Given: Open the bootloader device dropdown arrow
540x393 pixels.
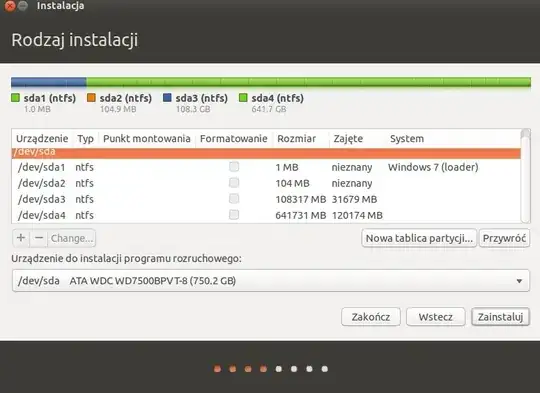Looking at the screenshot, I should coord(519,281).
